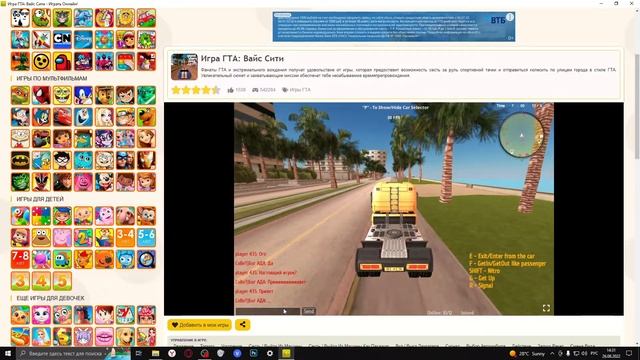The height and width of the screenshot is (360, 640).
Task: Choose the 5-6 years age category tile
Action: point(146,238)
